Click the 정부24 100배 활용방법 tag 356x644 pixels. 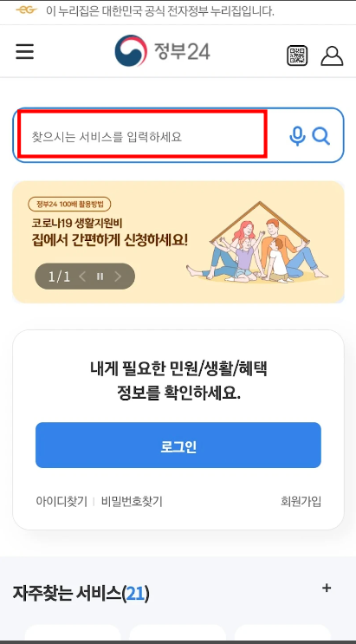pyautogui.click(x=69, y=205)
